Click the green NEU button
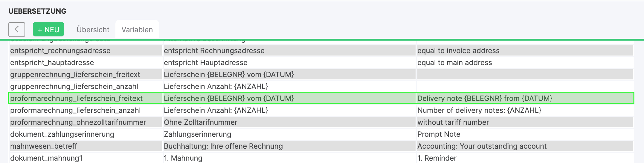The image size is (644, 163). (48, 30)
